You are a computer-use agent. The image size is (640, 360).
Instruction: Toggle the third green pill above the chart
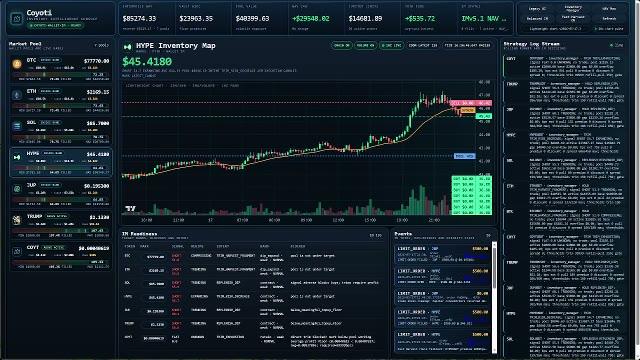(x=391, y=45)
